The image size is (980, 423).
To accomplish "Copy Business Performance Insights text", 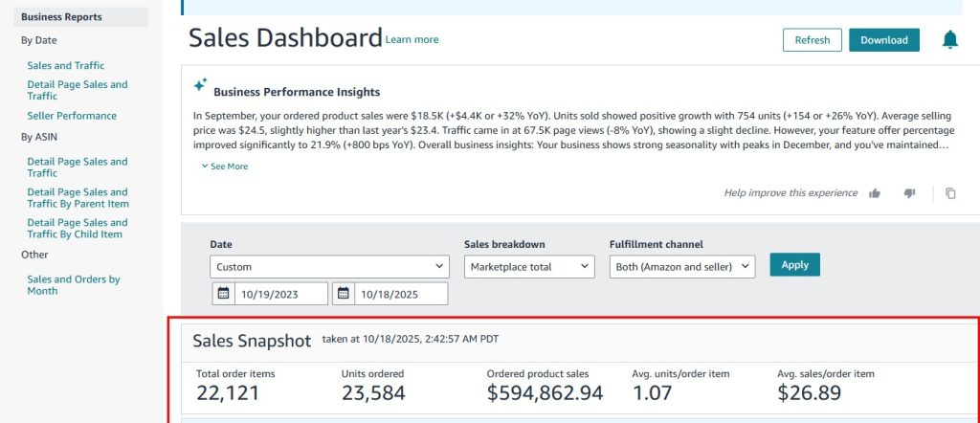I will 950,193.
